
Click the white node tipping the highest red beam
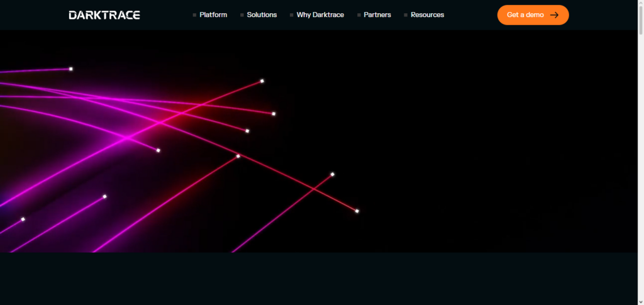[262, 81]
